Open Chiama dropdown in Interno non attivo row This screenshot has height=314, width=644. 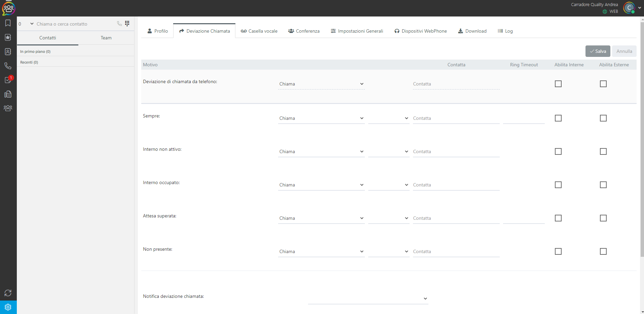(x=321, y=151)
